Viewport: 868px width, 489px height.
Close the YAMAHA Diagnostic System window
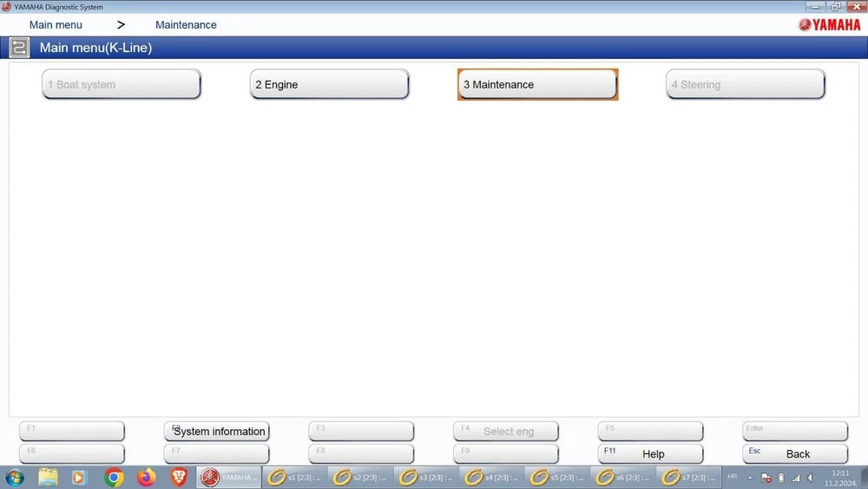point(857,7)
